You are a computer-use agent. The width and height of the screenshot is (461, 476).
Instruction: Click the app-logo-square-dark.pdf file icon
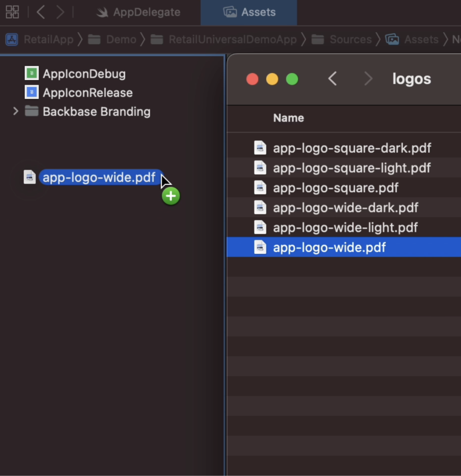[260, 148]
